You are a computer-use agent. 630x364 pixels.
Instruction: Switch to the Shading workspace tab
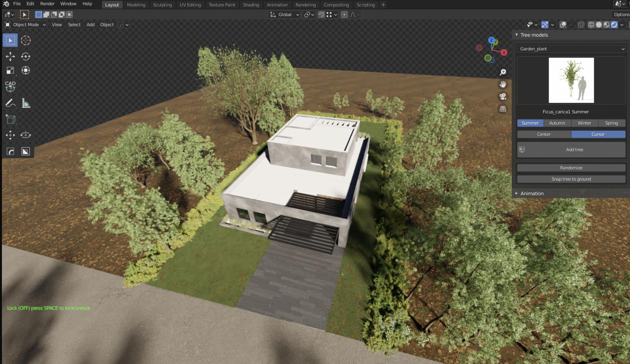251,5
